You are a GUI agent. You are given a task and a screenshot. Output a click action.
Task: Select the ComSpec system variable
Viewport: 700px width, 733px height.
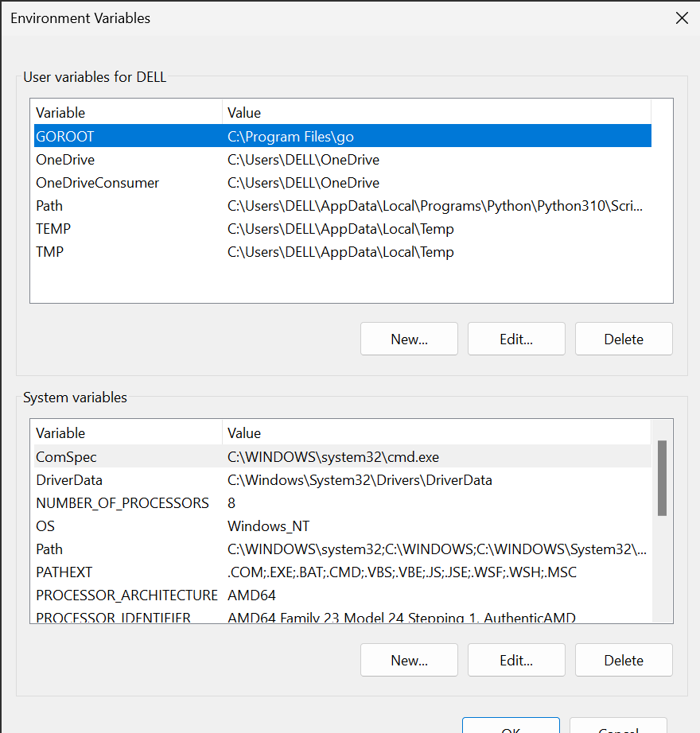point(343,456)
